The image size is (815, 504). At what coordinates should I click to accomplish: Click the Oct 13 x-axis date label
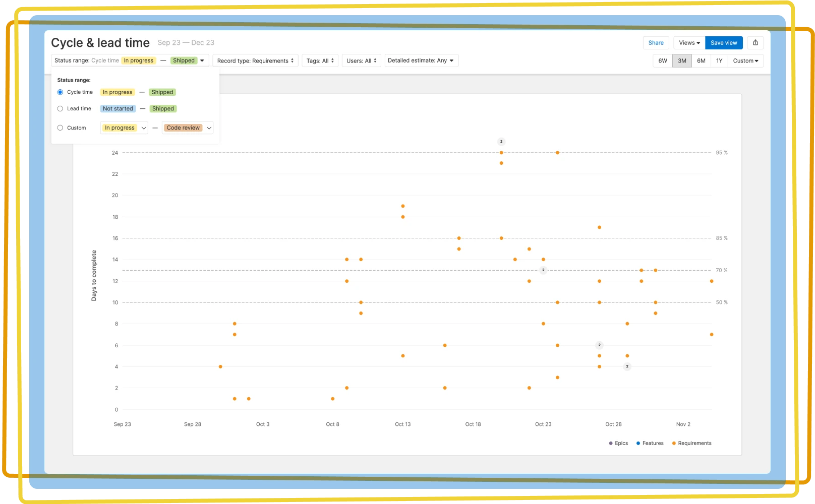coord(403,424)
